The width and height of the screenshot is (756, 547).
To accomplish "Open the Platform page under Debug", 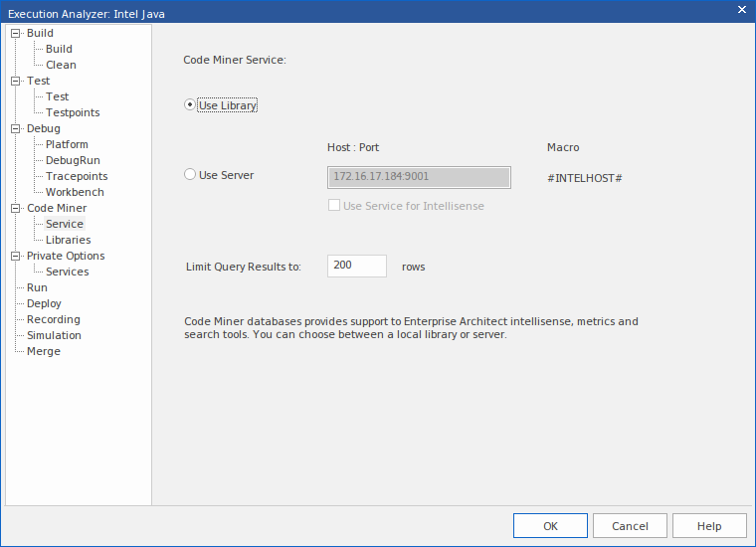I will [67, 144].
